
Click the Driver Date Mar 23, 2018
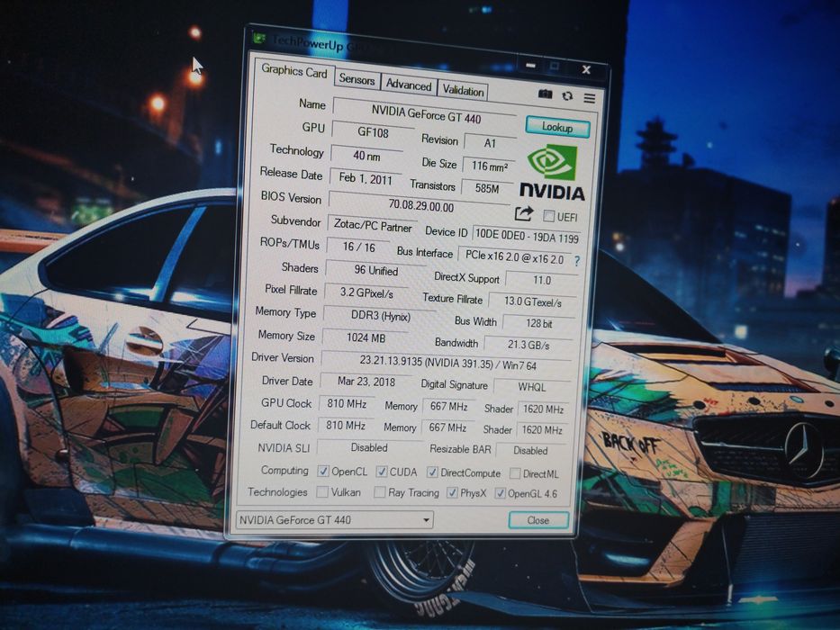coord(366,382)
